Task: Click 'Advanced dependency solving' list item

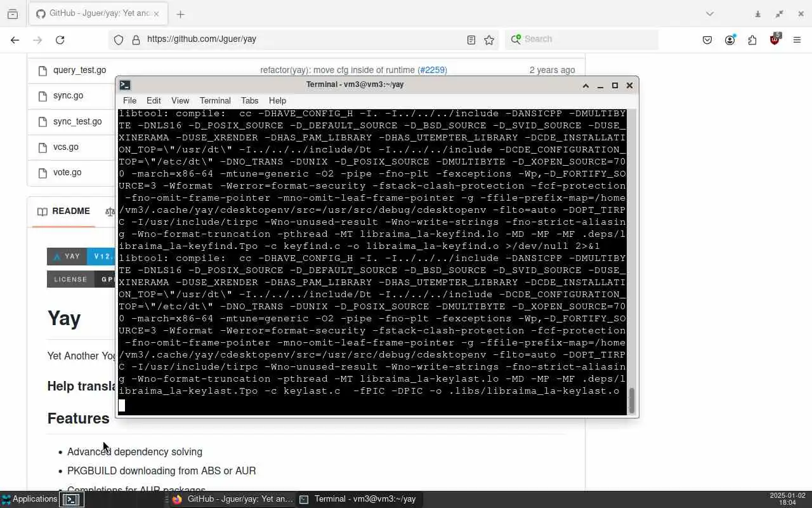Action: pos(134,451)
